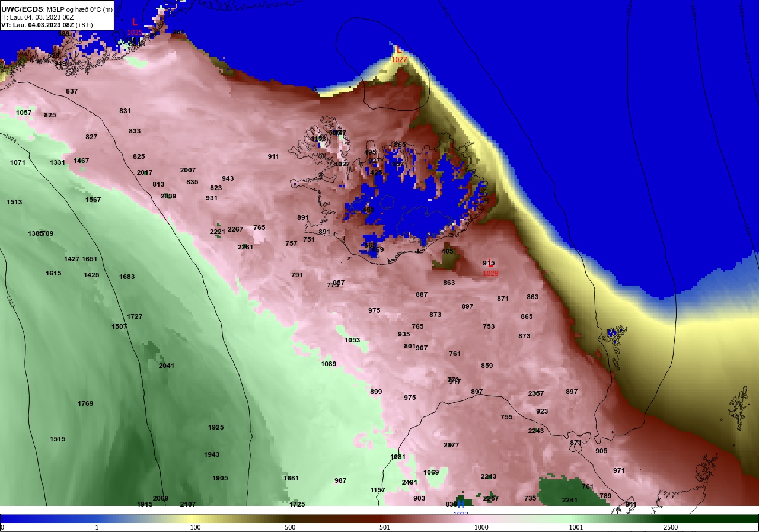Click the 2221 height value
This screenshot has height=532, width=759.
coord(218,232)
